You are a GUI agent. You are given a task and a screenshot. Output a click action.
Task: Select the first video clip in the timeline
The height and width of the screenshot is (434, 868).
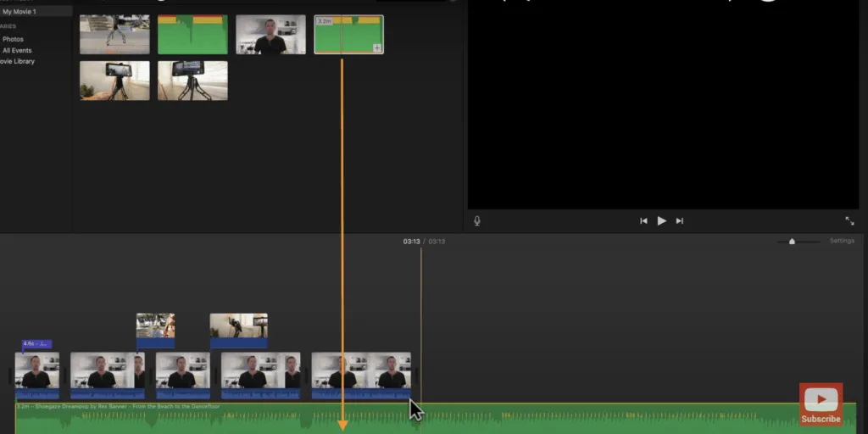(37, 371)
